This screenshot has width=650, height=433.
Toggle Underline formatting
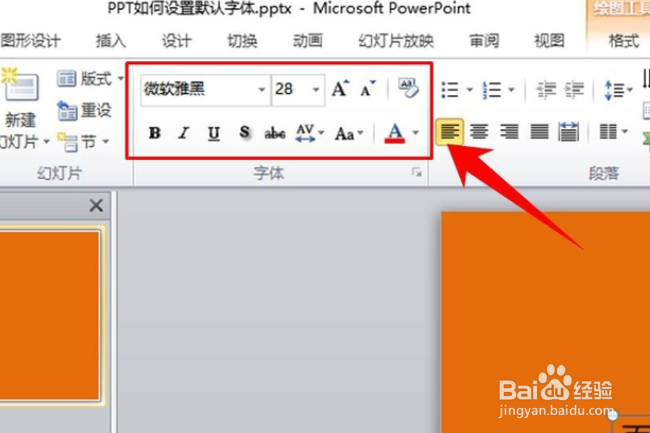coord(213,133)
